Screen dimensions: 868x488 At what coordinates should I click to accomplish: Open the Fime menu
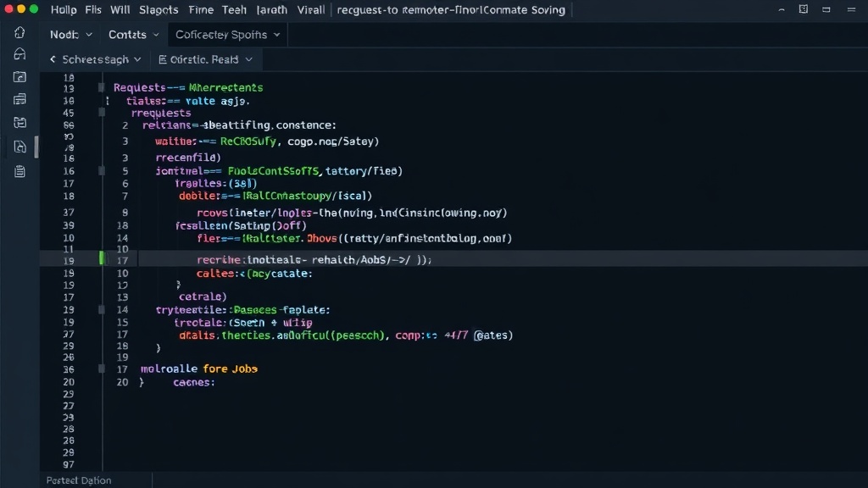200,10
